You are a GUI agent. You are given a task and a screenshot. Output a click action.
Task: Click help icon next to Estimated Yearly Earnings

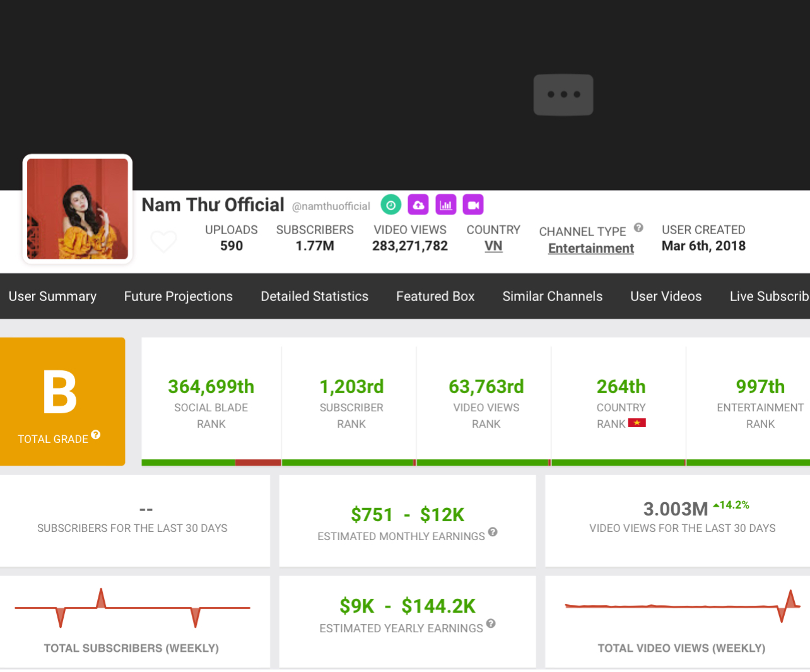(491, 623)
